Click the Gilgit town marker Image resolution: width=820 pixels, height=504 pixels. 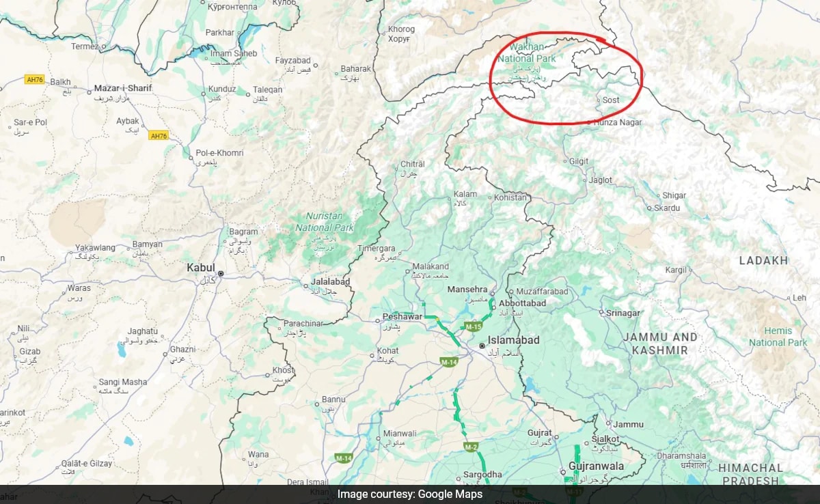click(565, 162)
